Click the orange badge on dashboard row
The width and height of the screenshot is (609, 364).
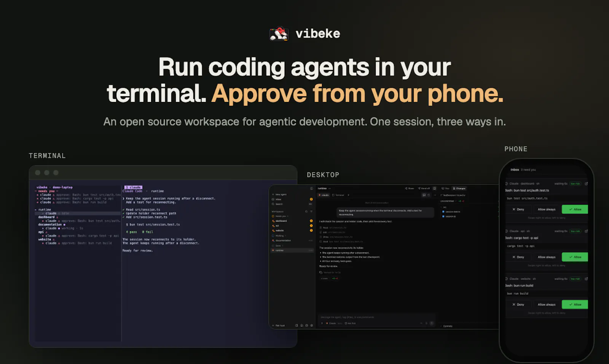pyautogui.click(x=311, y=221)
